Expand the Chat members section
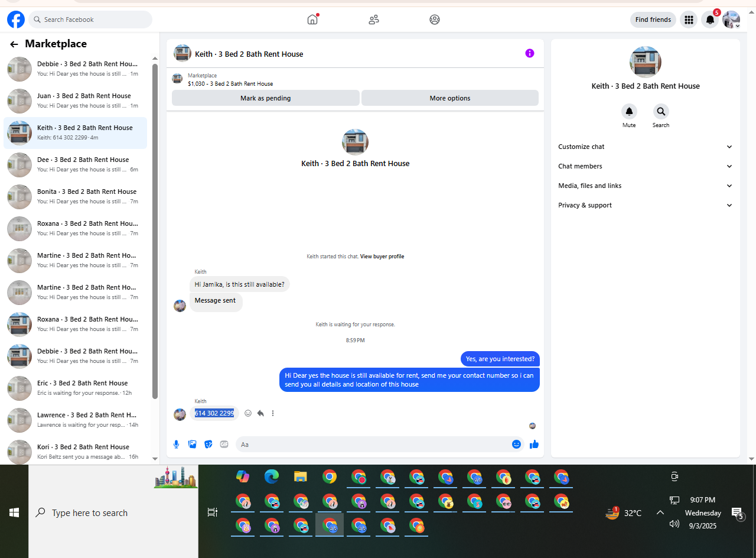This screenshot has width=756, height=558. pyautogui.click(x=646, y=166)
